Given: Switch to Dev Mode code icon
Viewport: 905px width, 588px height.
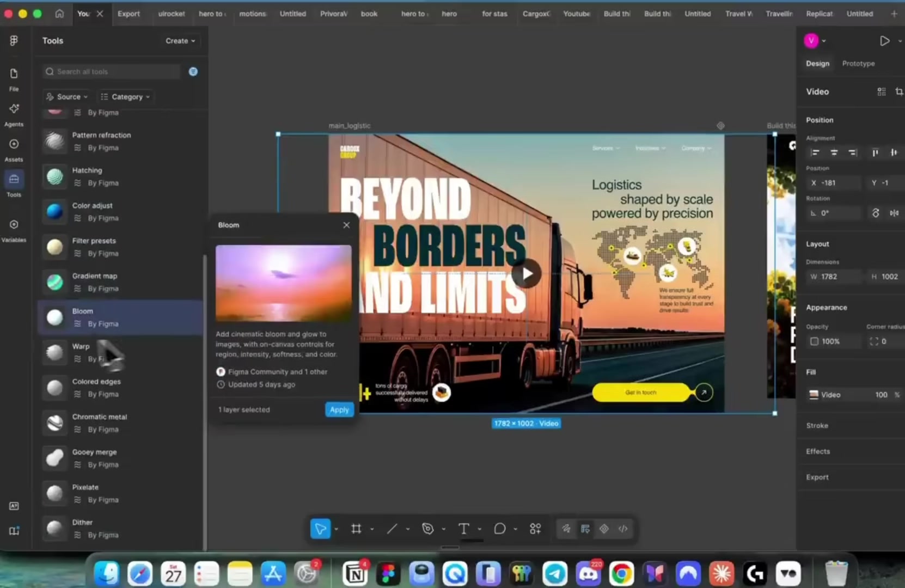Looking at the screenshot, I should point(623,529).
